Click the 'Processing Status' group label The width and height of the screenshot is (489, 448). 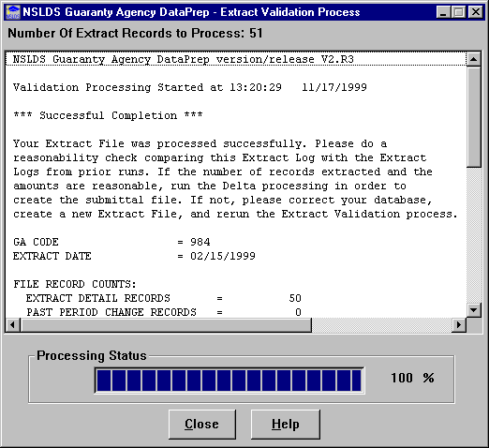coord(92,355)
